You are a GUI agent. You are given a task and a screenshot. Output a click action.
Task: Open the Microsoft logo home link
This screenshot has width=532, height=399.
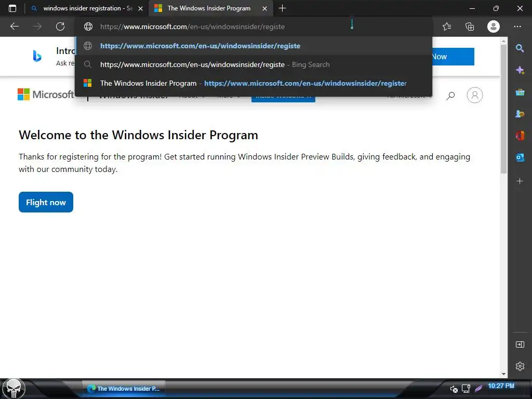coord(46,95)
